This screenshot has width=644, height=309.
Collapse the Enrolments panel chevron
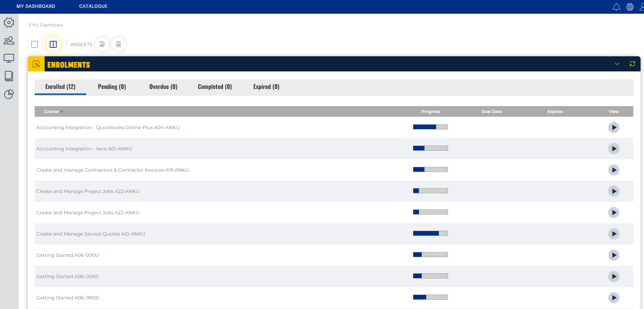(x=617, y=64)
